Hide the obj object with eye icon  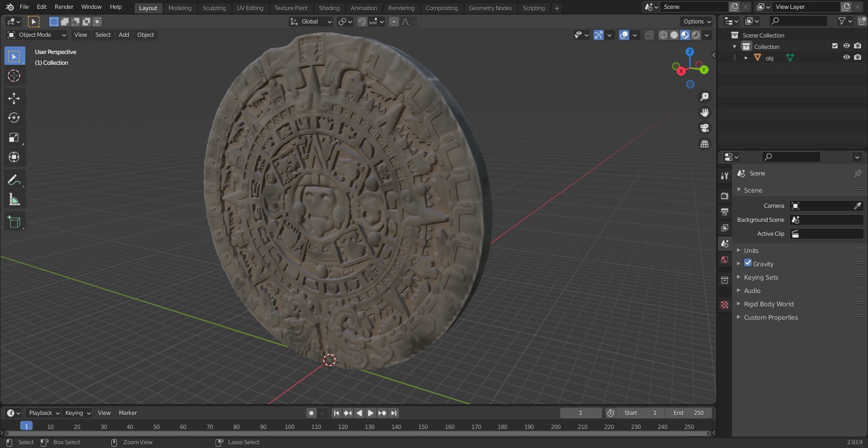tap(846, 57)
